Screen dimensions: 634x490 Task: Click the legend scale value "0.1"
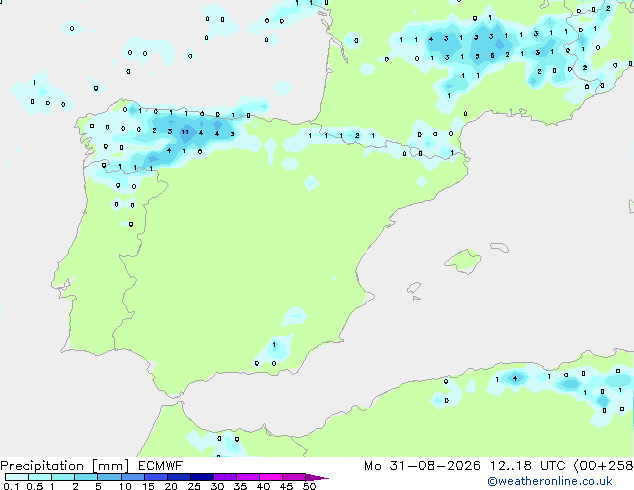[x=11, y=486]
